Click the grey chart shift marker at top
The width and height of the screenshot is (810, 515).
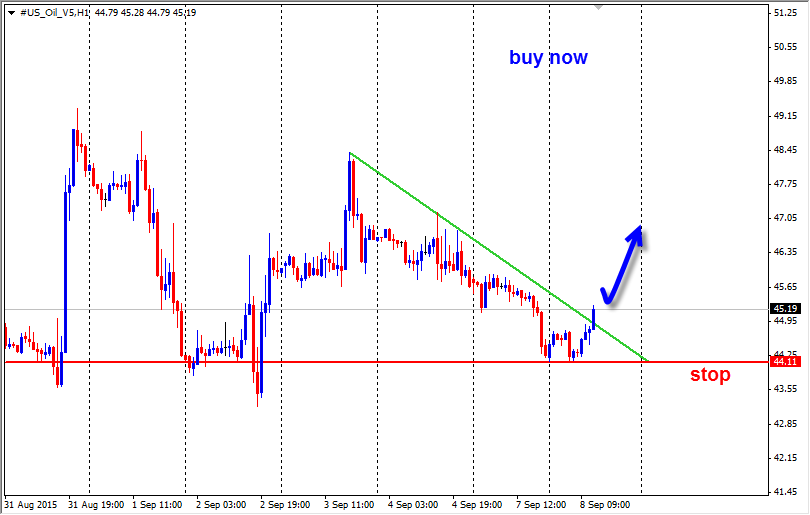[598, 8]
